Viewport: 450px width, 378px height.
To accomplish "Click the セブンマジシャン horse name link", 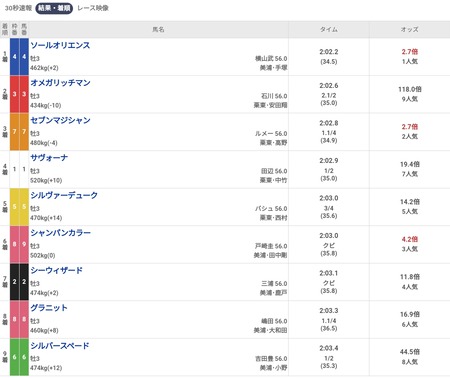I will [60, 120].
